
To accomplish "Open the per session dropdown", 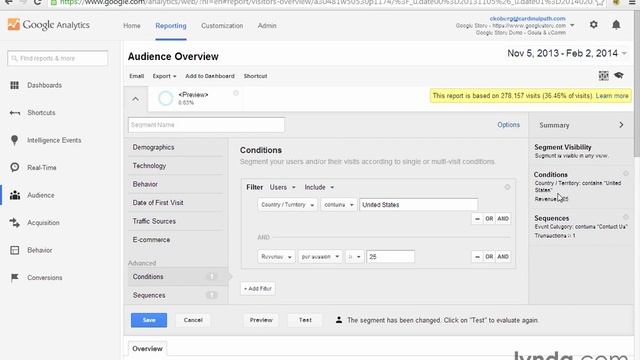I will (320, 257).
